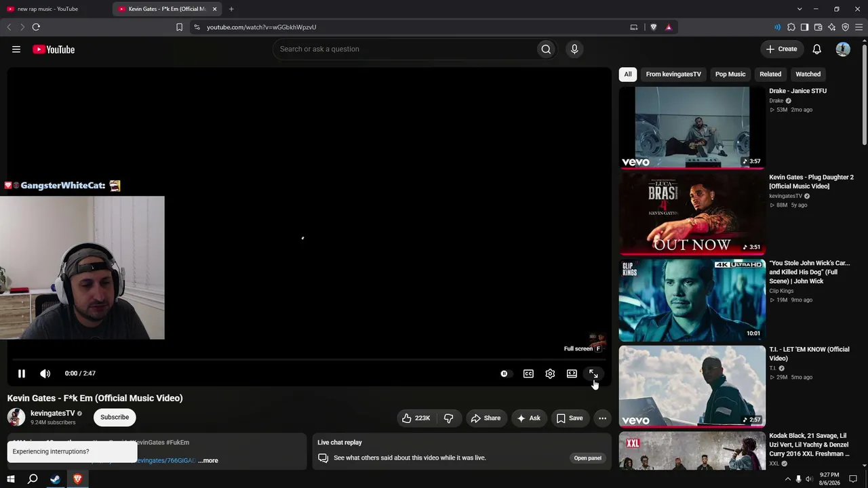Select the All filter chip
Viewport: 868px width, 488px height.
point(628,74)
